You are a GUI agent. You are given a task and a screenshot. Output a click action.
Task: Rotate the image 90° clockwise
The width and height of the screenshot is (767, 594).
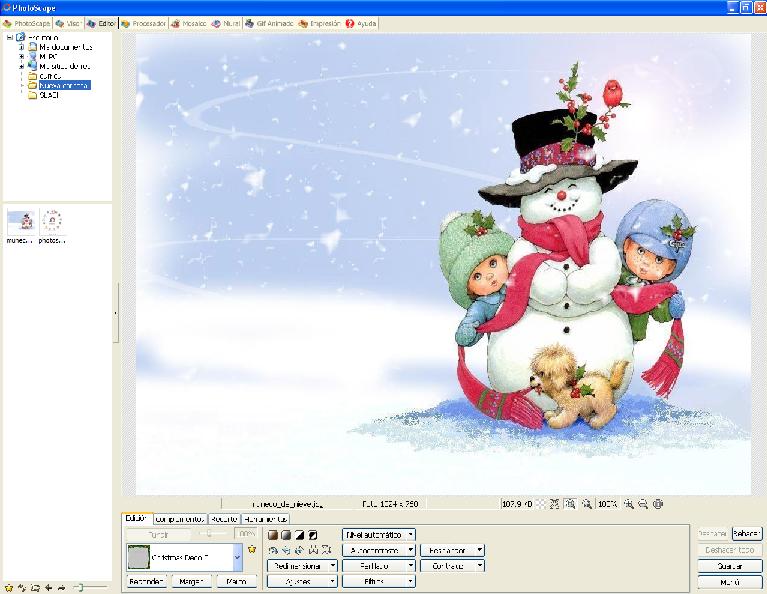[286, 550]
